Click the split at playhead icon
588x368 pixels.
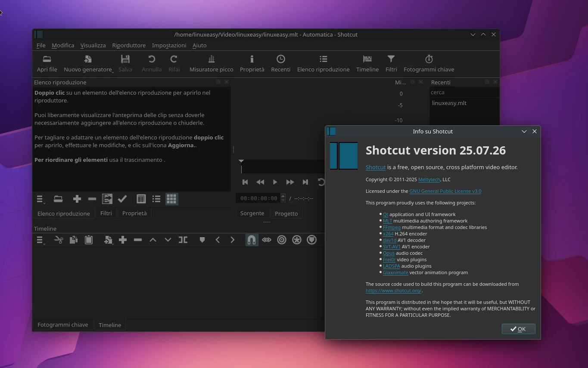(x=183, y=240)
